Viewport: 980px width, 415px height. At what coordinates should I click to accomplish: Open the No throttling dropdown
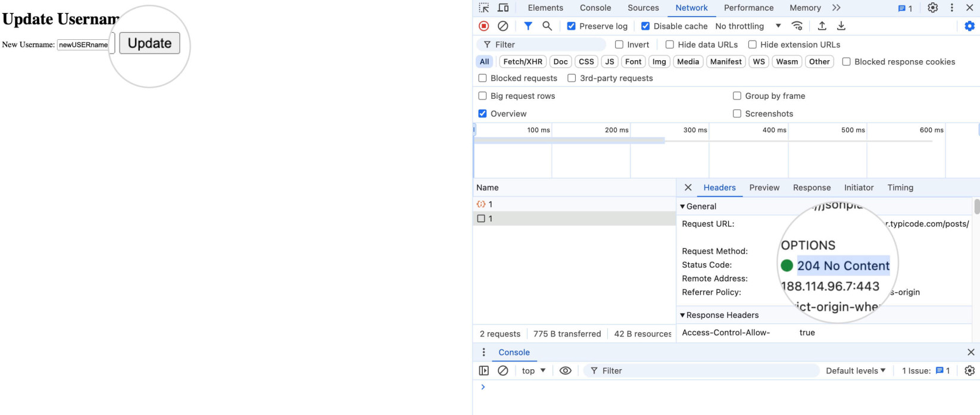[x=748, y=26]
